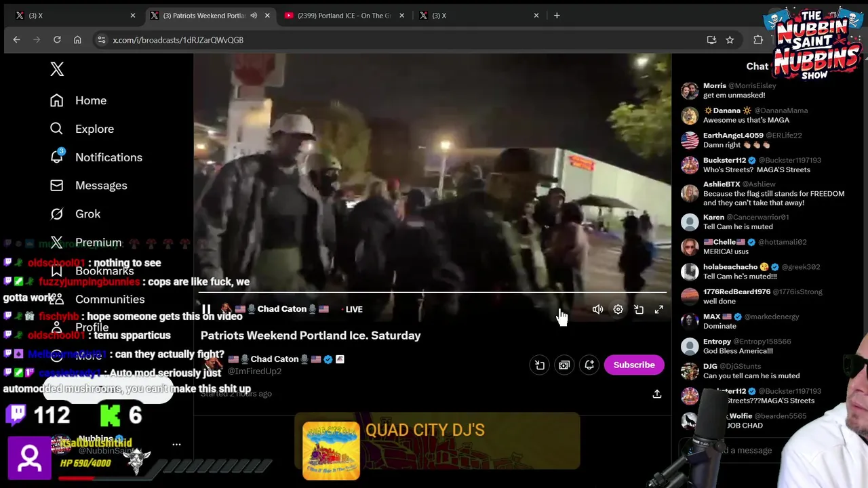The width and height of the screenshot is (868, 488).
Task: Click the Notifications bell icon
Action: click(x=57, y=157)
